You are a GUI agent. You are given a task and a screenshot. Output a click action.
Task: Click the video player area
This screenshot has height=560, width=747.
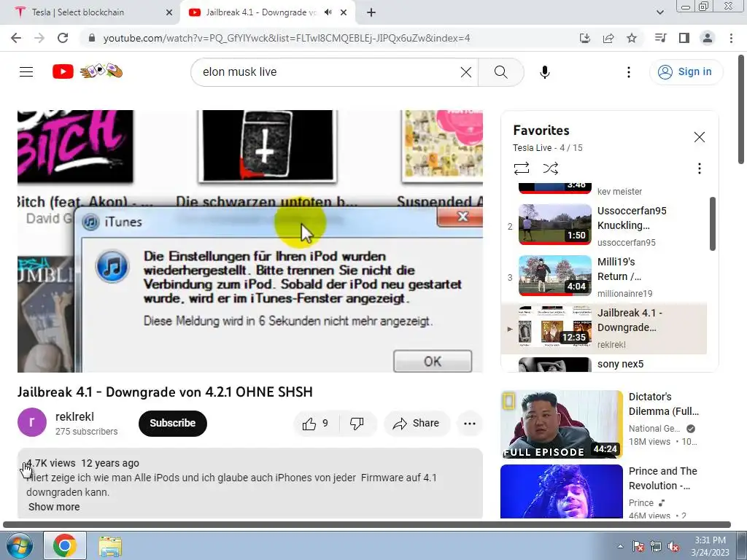point(250,241)
